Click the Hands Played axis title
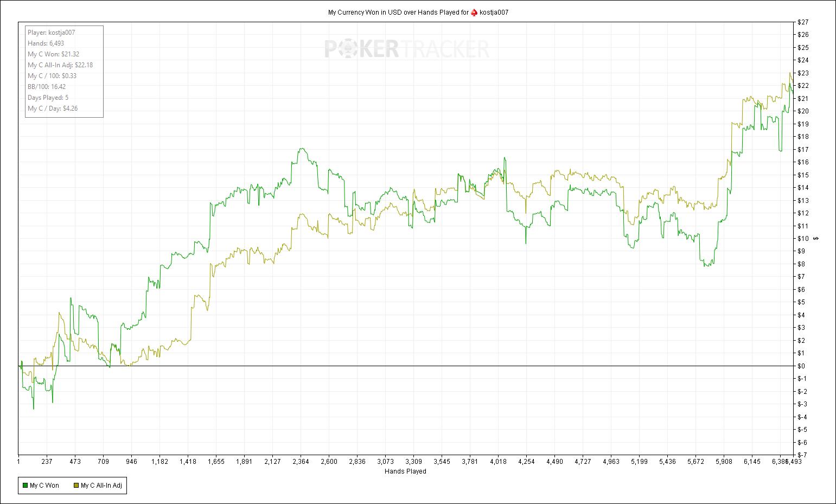The height and width of the screenshot is (504, 836). [x=405, y=471]
